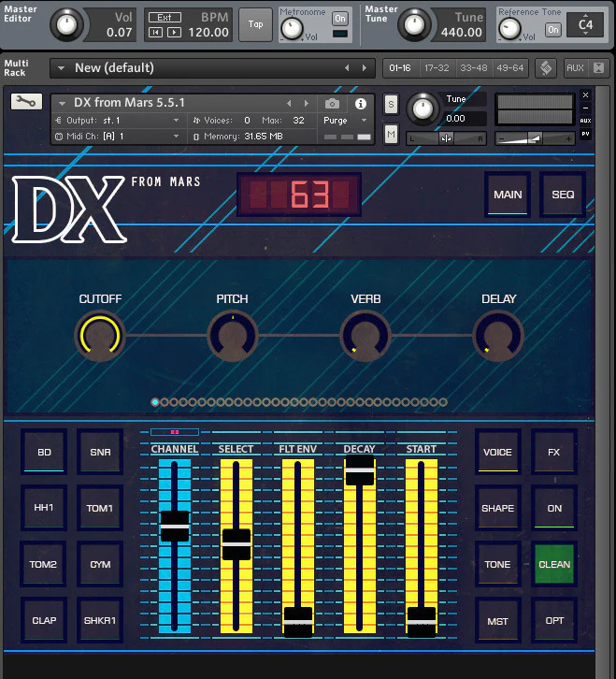This screenshot has height=679, width=616.
Task: Go to previous multi rack preset
Action: click(347, 68)
